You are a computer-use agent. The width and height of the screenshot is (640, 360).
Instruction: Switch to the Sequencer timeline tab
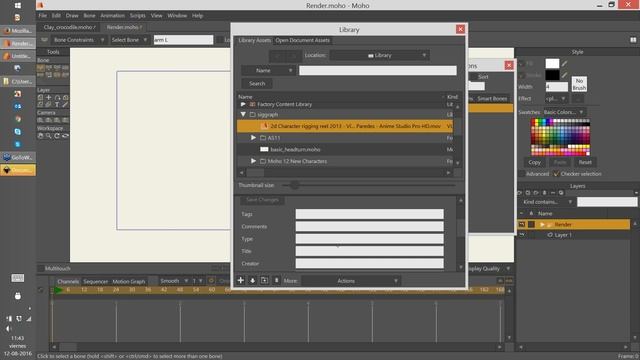coord(96,281)
